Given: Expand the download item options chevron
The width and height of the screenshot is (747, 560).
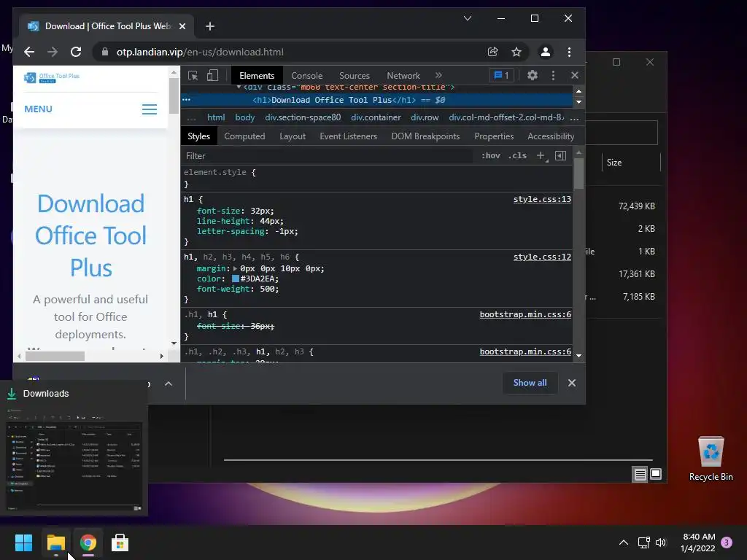Looking at the screenshot, I should [169, 384].
